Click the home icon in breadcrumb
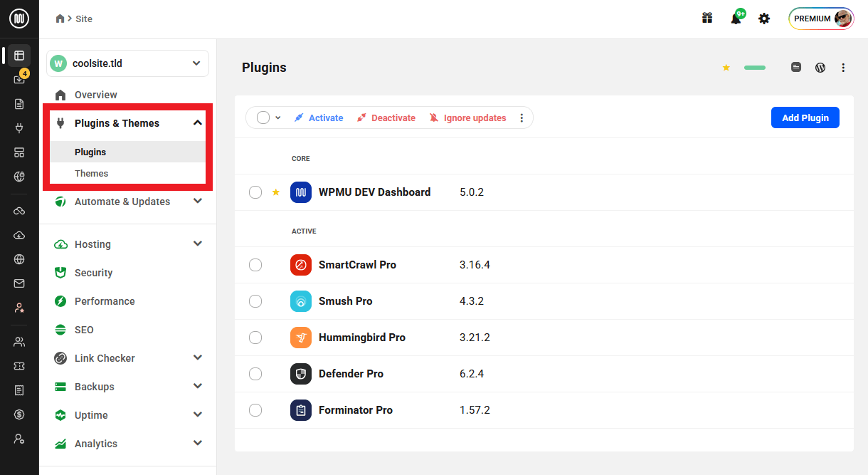 pos(60,19)
